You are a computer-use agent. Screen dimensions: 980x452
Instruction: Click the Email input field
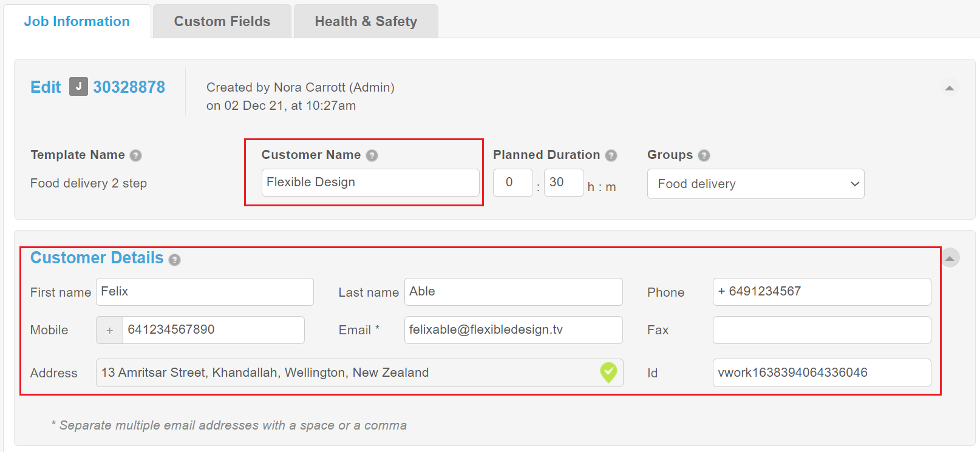point(513,330)
